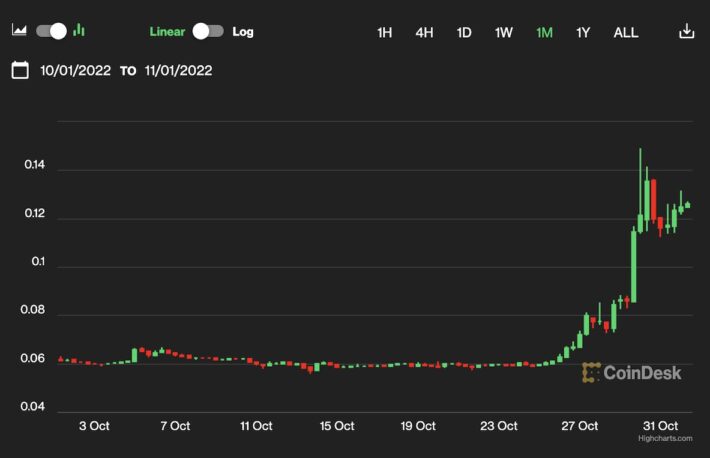Select the candlestick chart icon

(x=79, y=30)
